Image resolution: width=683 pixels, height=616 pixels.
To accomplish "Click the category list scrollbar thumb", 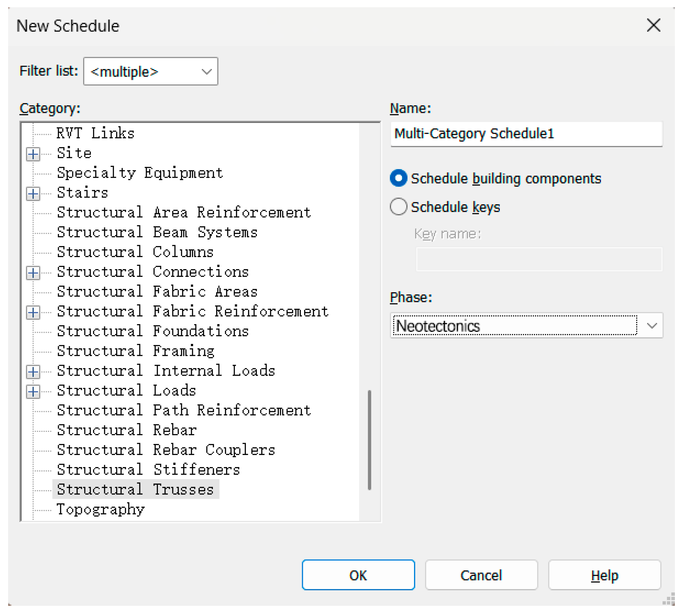I will point(369,440).
